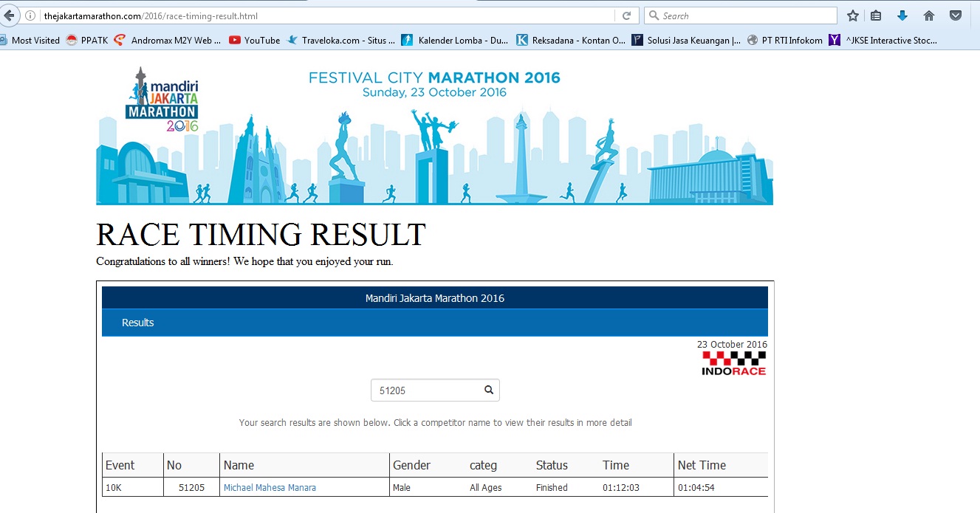Reload the page with the refresh icon
Screen dimensions: 980x513
coord(626,16)
